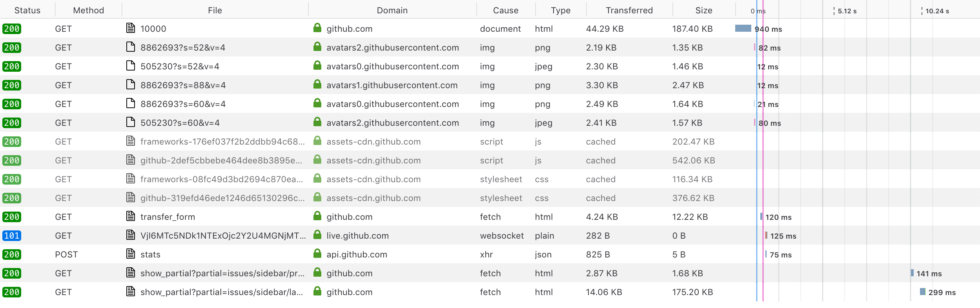Click the document icon next to the 10000 request
This screenshot has height=308, width=980.
click(131, 28)
